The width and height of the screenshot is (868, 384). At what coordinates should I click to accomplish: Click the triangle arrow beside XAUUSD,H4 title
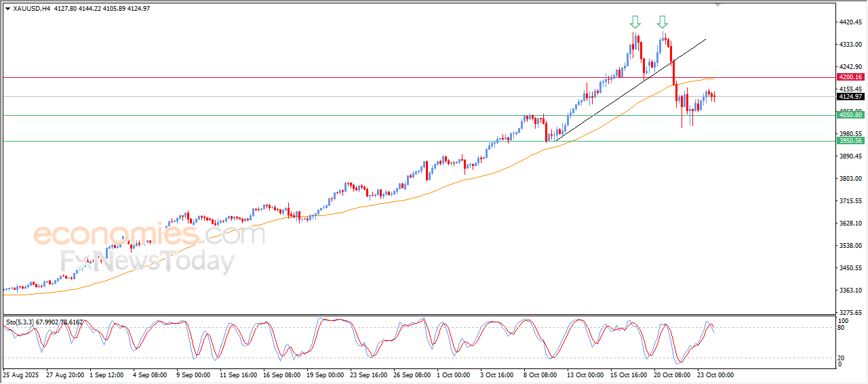7,9
